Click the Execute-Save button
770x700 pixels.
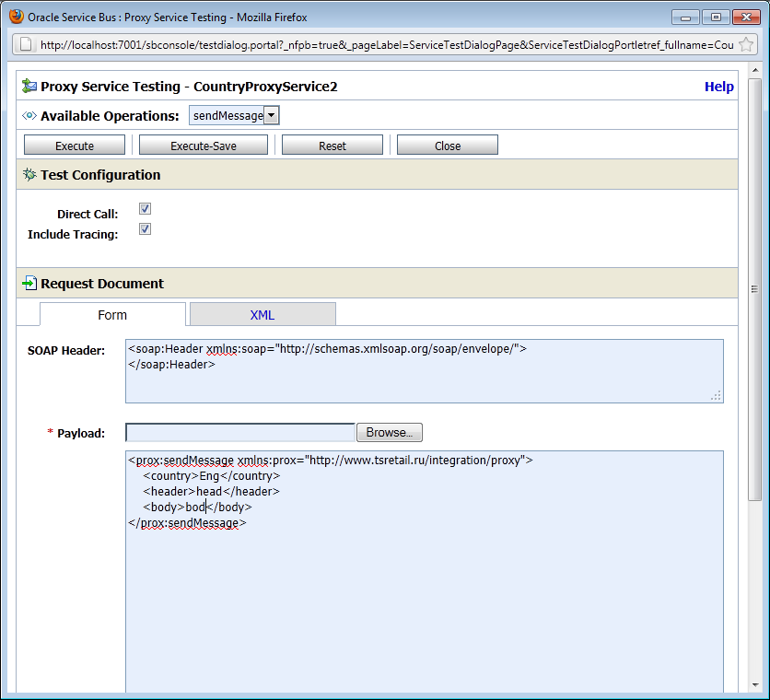click(204, 146)
